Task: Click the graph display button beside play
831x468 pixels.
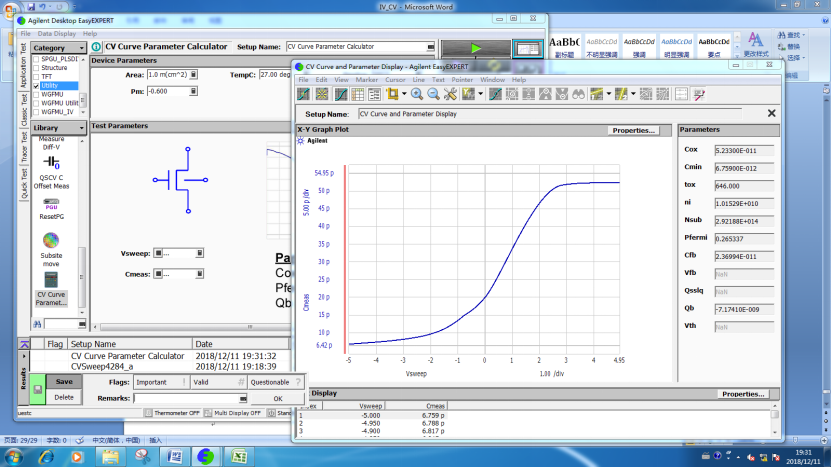Action: (x=528, y=49)
